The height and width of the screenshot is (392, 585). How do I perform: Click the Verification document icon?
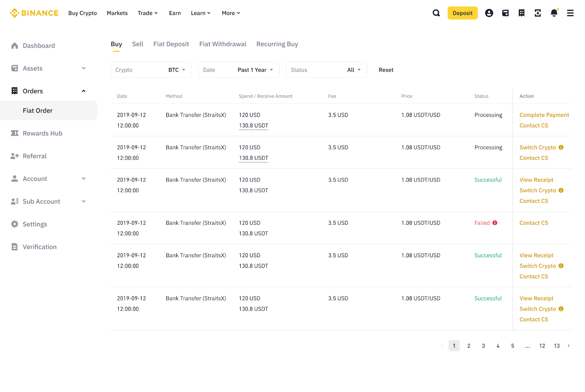click(x=15, y=247)
